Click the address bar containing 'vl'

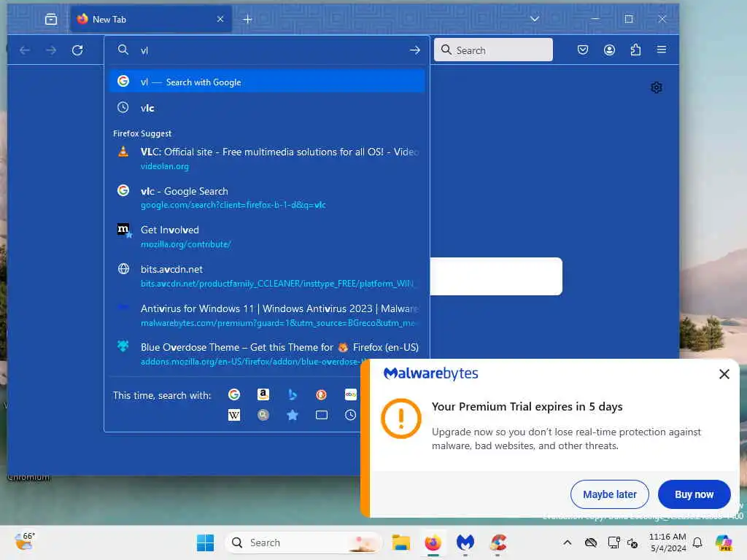point(267,50)
